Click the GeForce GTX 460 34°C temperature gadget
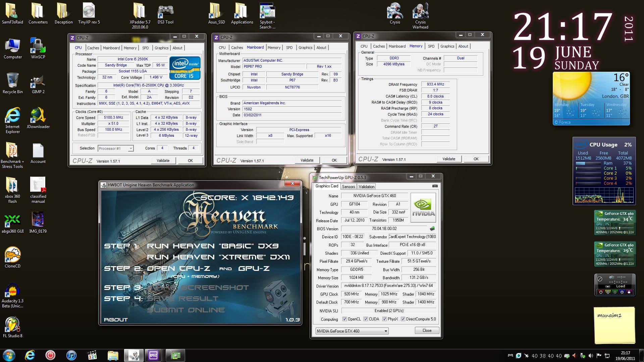This screenshot has width=644, height=362. [x=614, y=223]
